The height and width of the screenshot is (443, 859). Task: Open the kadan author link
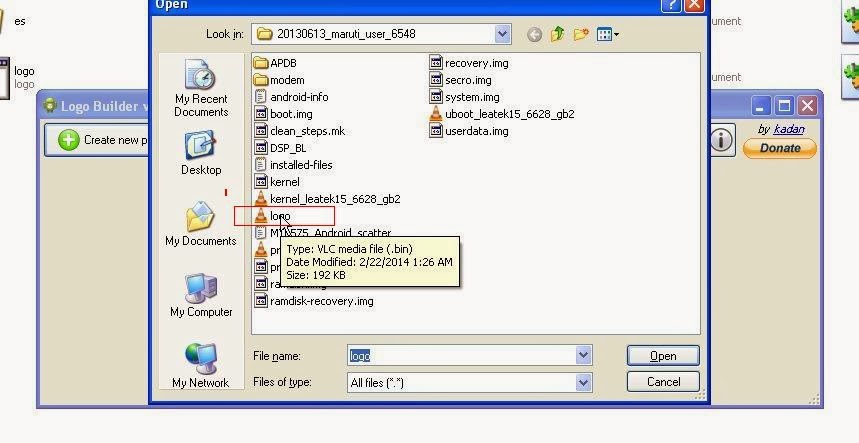[x=788, y=129]
